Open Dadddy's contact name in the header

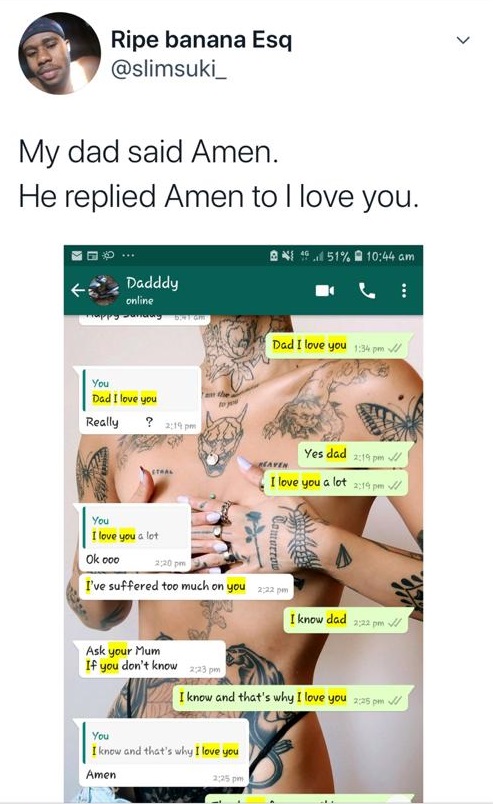(152, 283)
